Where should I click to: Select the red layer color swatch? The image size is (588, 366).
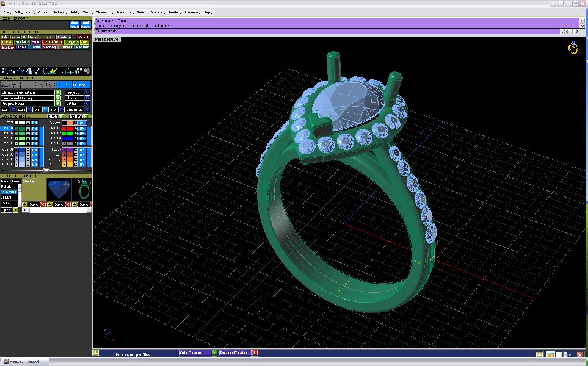coord(68,129)
